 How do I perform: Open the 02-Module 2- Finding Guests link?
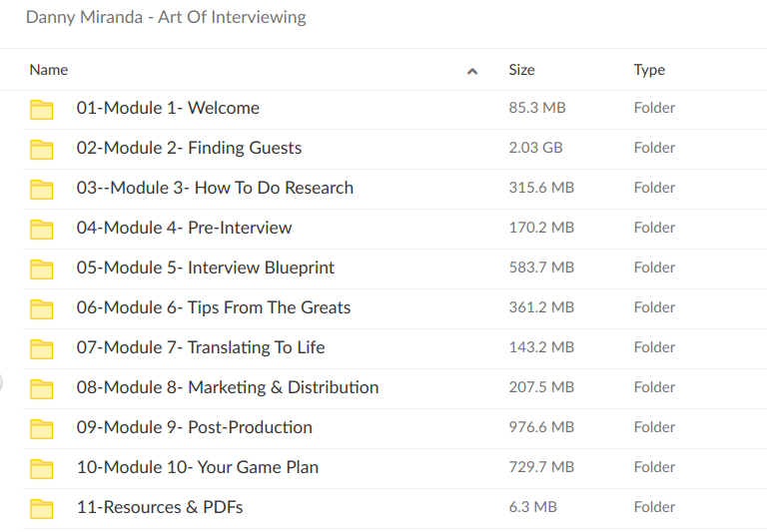pyautogui.click(x=189, y=148)
